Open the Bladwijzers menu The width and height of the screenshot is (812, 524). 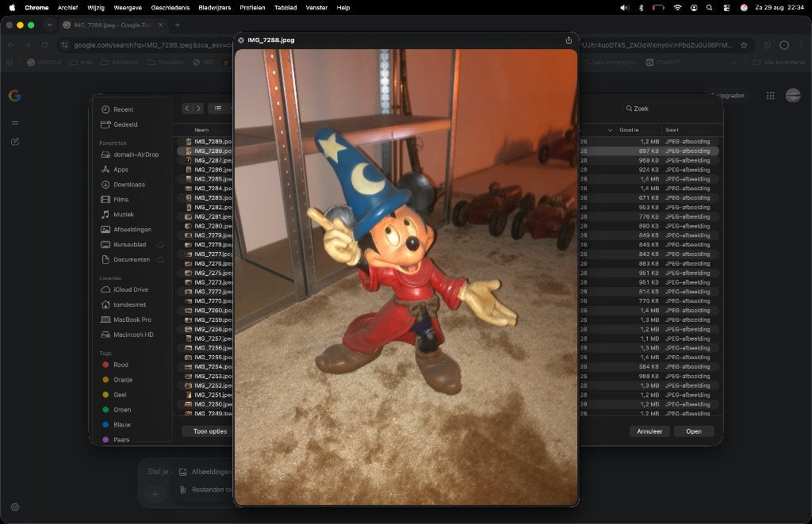pyautogui.click(x=214, y=8)
